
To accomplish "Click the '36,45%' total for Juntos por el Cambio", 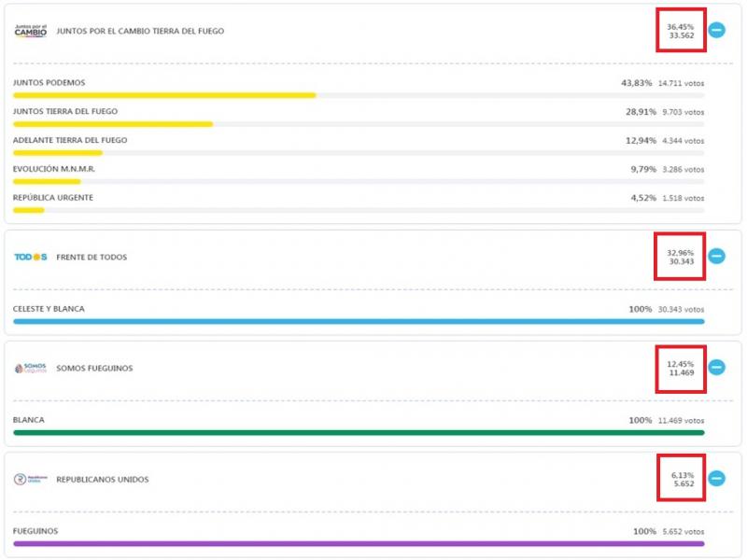I will pos(681,27).
